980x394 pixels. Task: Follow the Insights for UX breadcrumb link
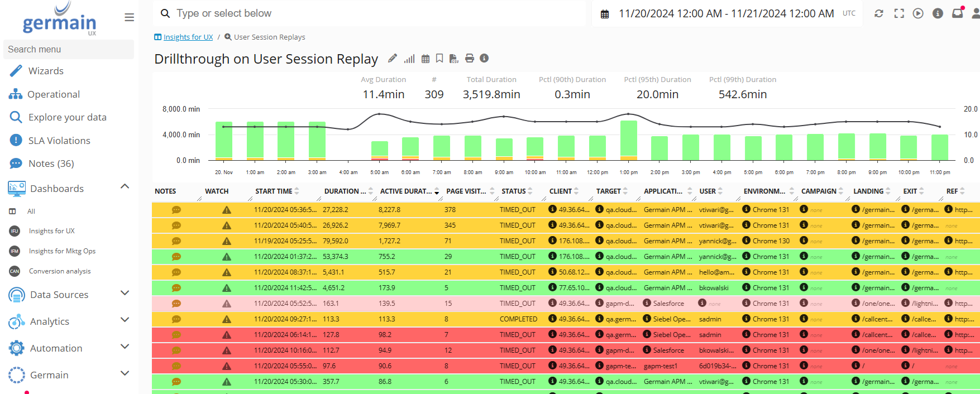pyautogui.click(x=188, y=37)
